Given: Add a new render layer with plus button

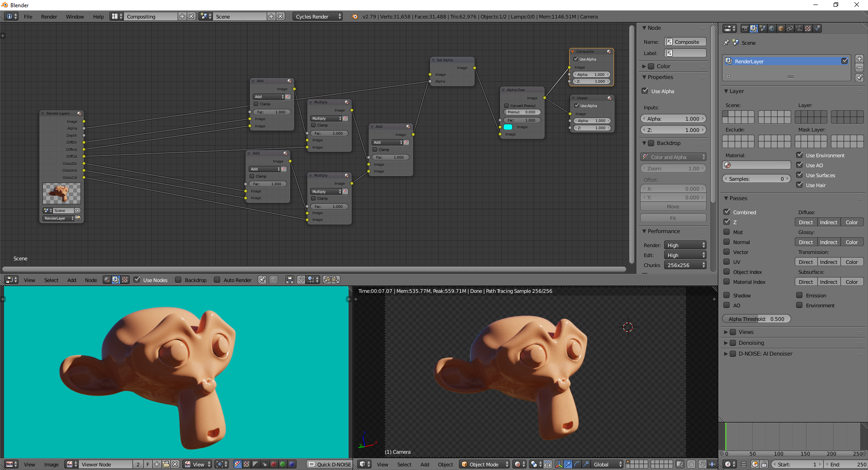Looking at the screenshot, I should click(859, 59).
